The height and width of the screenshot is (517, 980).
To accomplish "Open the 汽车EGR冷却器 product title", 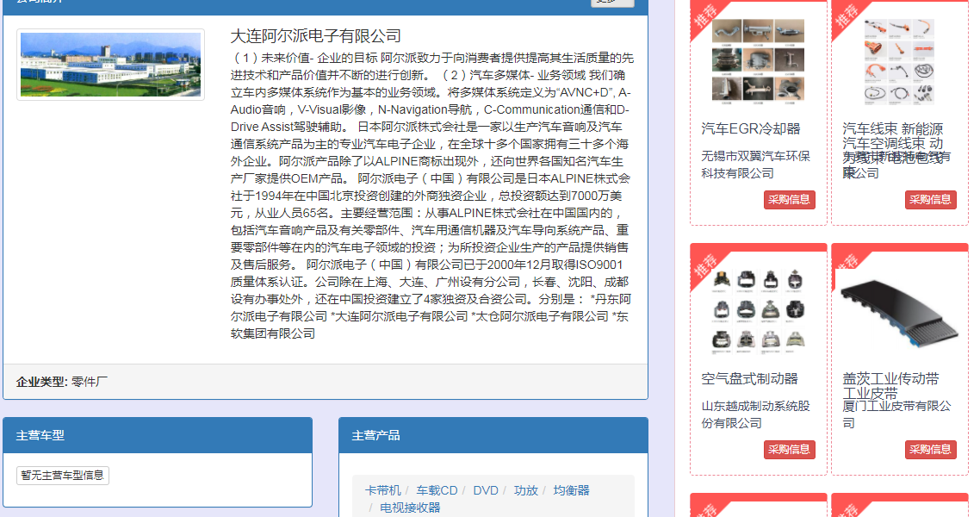I will pyautogui.click(x=751, y=128).
